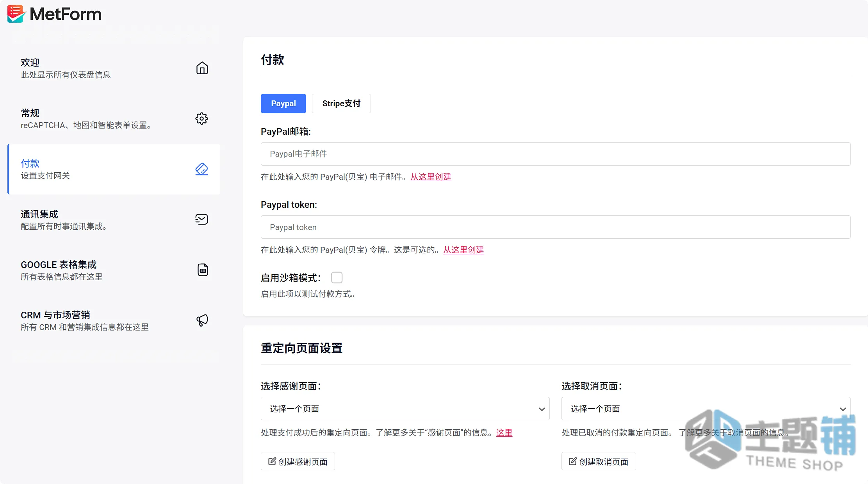Click the 重定向页面设置 heading
Viewport: 868px width, 484px height.
pyautogui.click(x=301, y=348)
